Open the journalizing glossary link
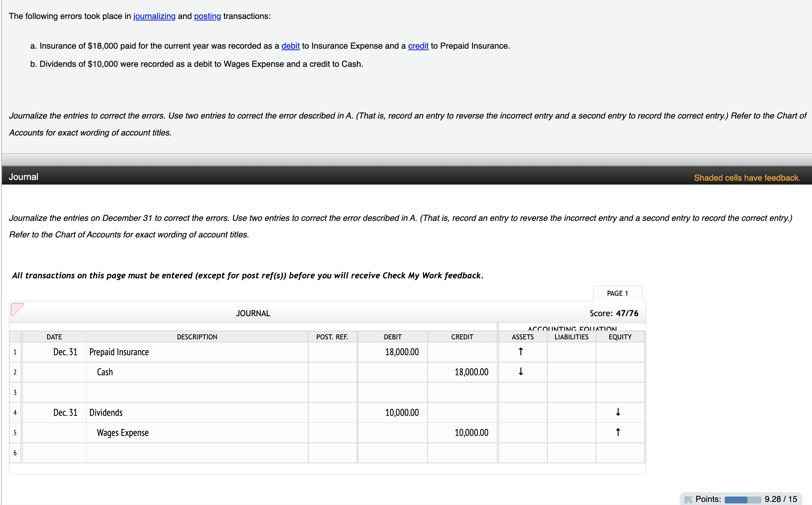This screenshot has width=812, height=505. 154,16
